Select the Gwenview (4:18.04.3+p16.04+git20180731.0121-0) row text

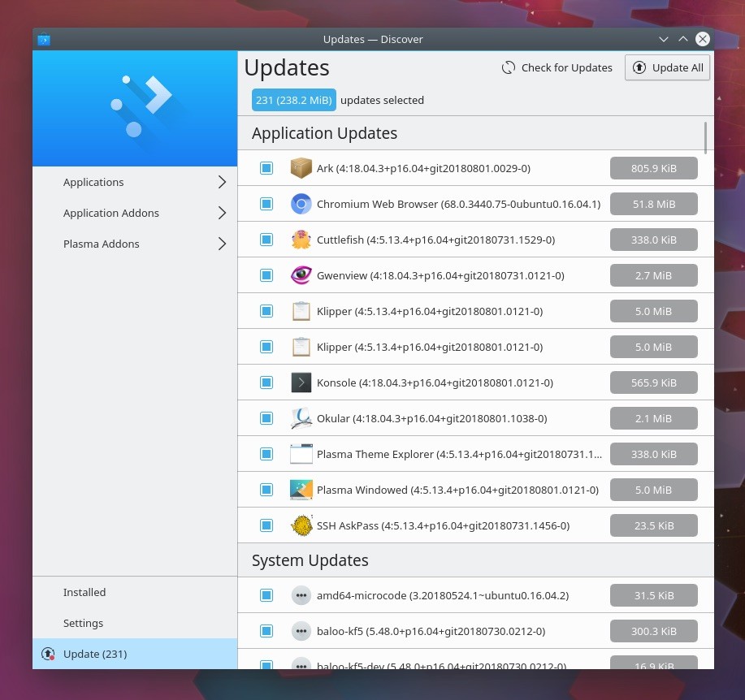[x=440, y=275]
